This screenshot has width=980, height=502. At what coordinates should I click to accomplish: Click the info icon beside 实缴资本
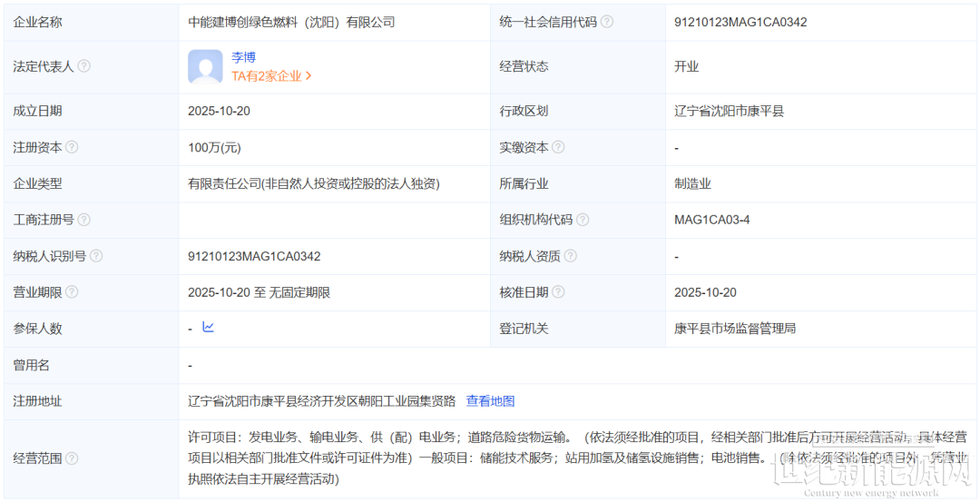click(x=558, y=147)
